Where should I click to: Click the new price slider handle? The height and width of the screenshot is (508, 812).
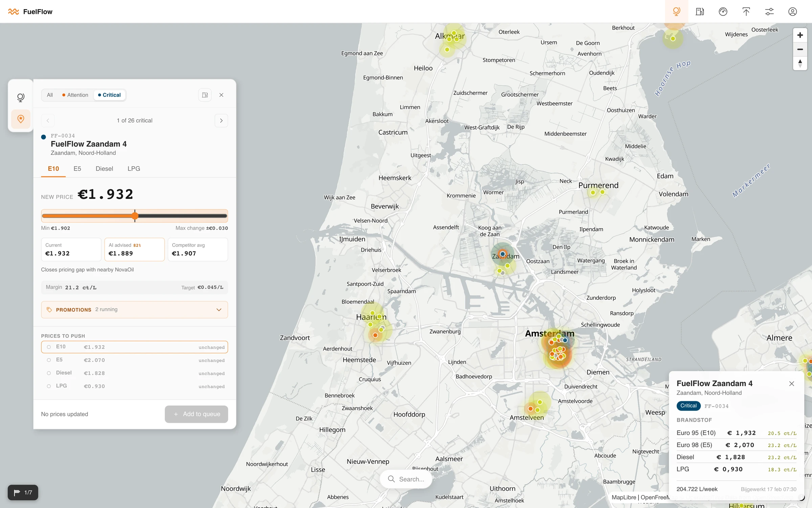click(135, 216)
